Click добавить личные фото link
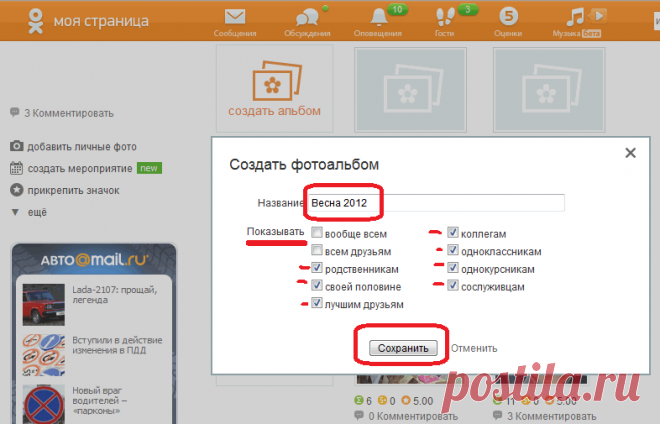The height and width of the screenshot is (424, 660). tap(82, 147)
